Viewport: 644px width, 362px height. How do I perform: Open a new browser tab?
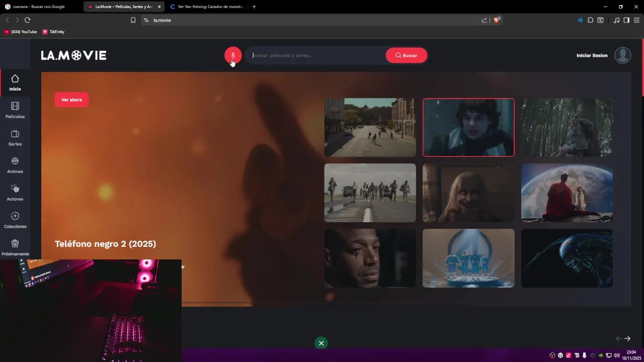tap(254, 7)
